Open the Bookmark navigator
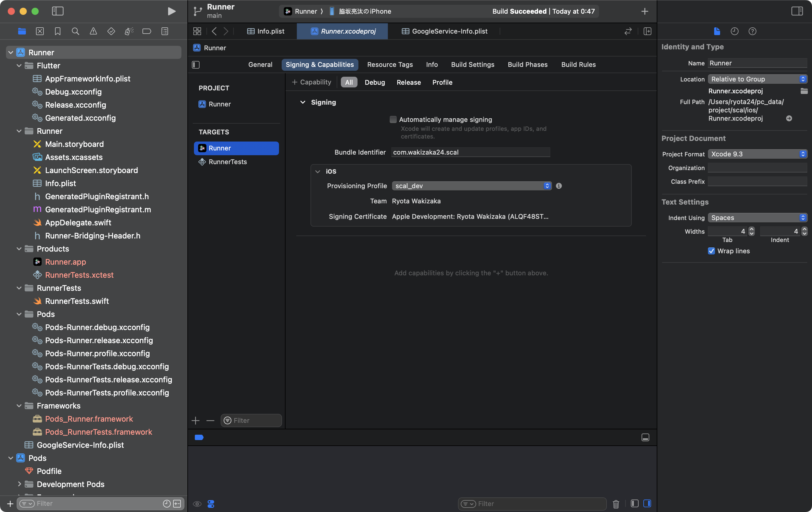This screenshot has width=812, height=512. click(58, 31)
